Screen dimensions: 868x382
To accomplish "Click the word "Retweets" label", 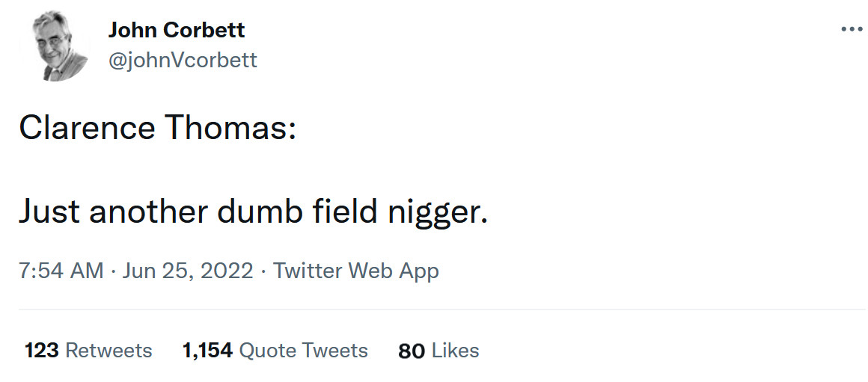I will (x=109, y=350).
